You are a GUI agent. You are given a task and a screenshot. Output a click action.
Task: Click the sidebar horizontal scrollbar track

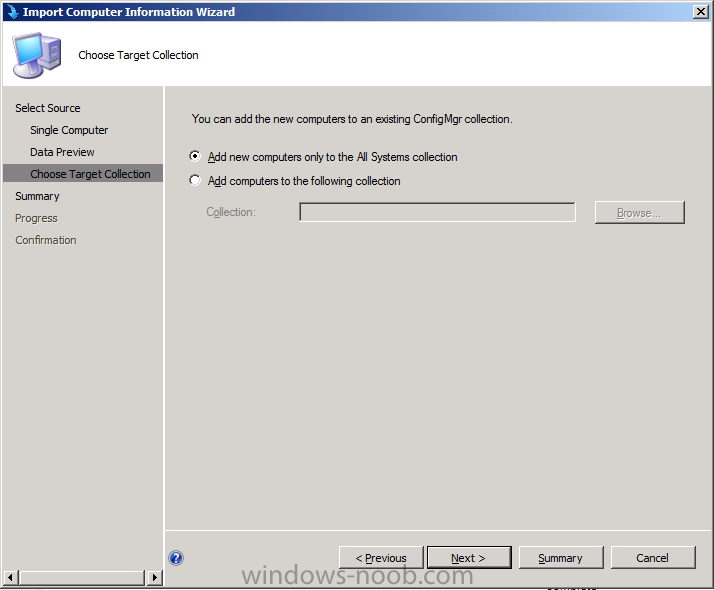pos(82,577)
